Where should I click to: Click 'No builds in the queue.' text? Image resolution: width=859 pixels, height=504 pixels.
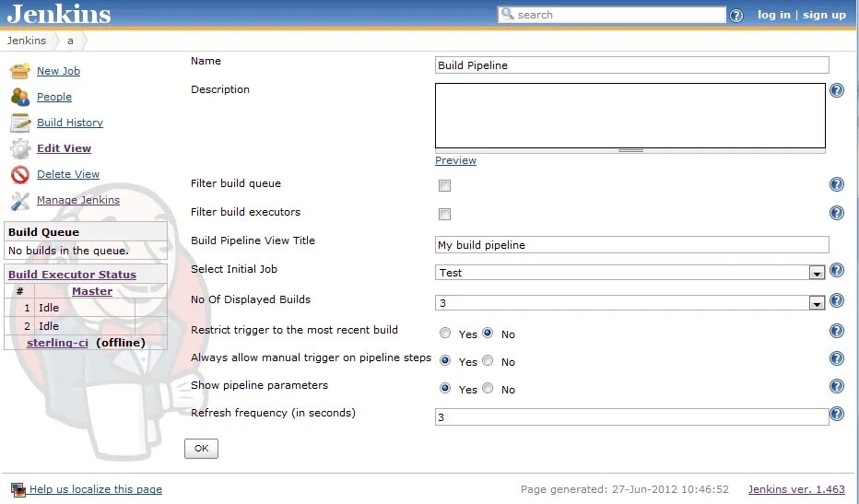[68, 251]
